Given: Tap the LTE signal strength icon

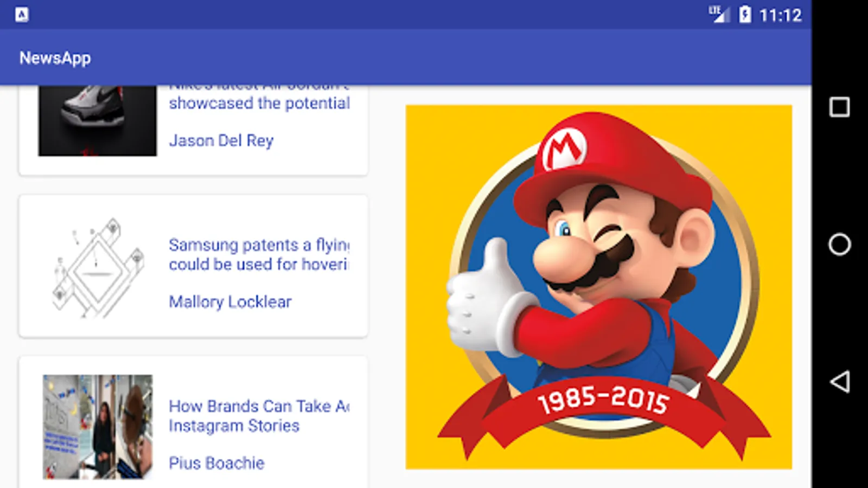Looking at the screenshot, I should click(719, 14).
